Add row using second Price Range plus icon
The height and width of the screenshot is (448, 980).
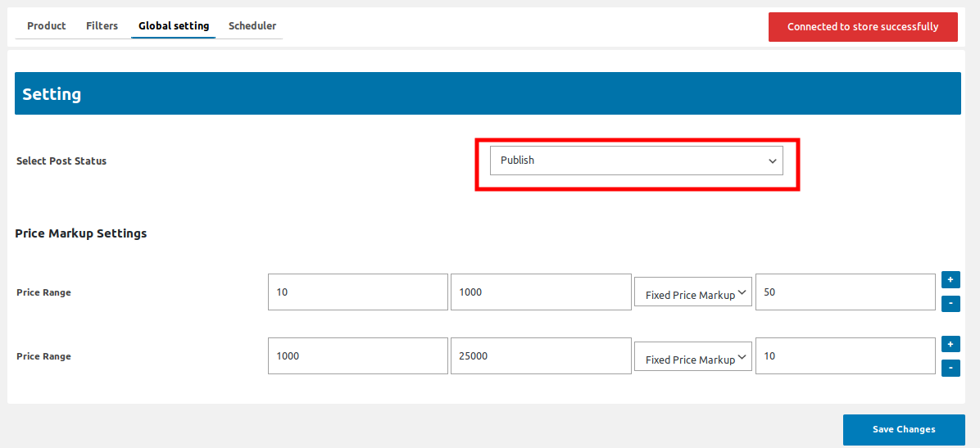pyautogui.click(x=951, y=344)
